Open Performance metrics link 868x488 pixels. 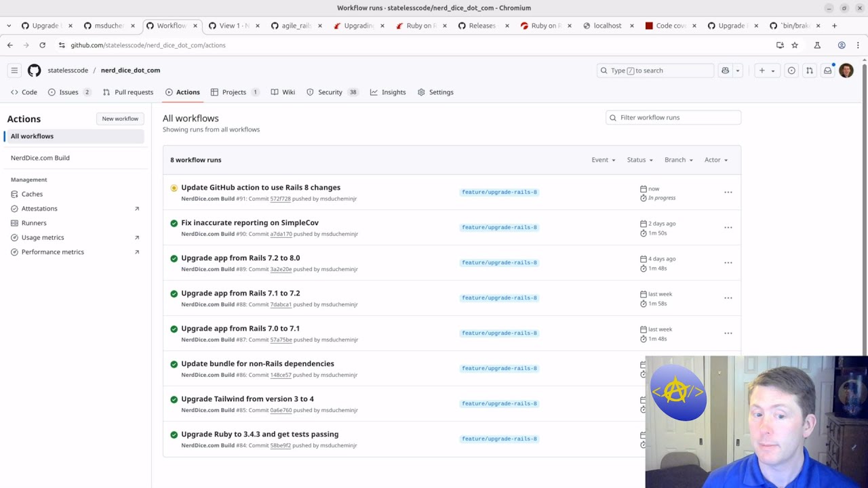pyautogui.click(x=75, y=252)
